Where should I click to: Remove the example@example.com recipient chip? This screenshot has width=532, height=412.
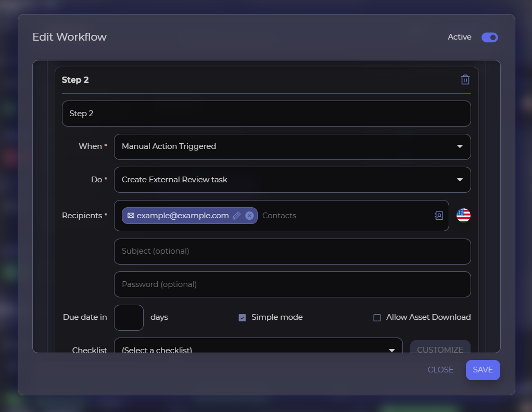pos(249,216)
